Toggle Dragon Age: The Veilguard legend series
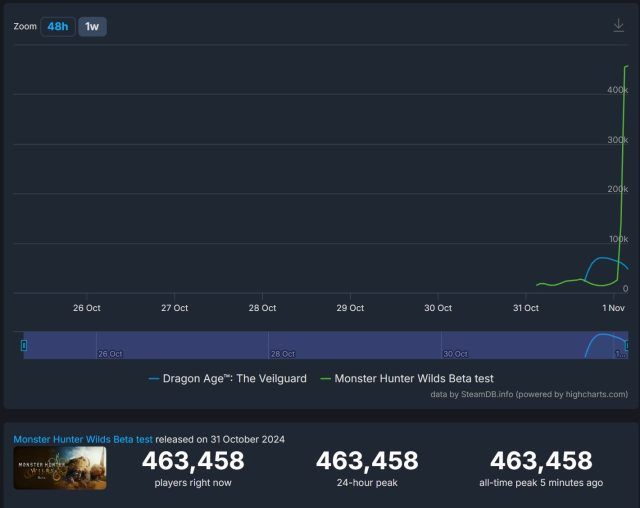The height and width of the screenshot is (508, 640). point(228,379)
